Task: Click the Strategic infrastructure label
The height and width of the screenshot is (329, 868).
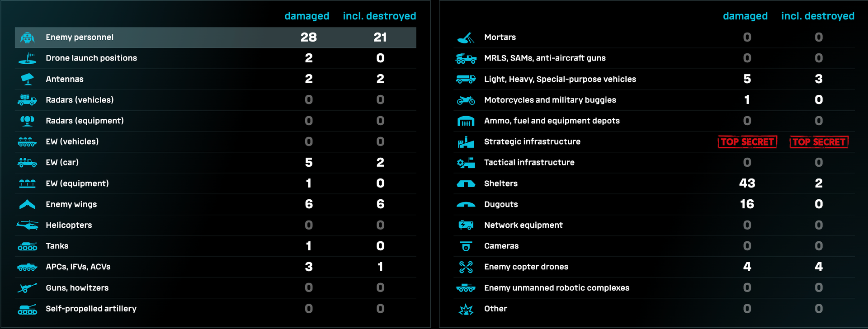Action: (x=532, y=142)
